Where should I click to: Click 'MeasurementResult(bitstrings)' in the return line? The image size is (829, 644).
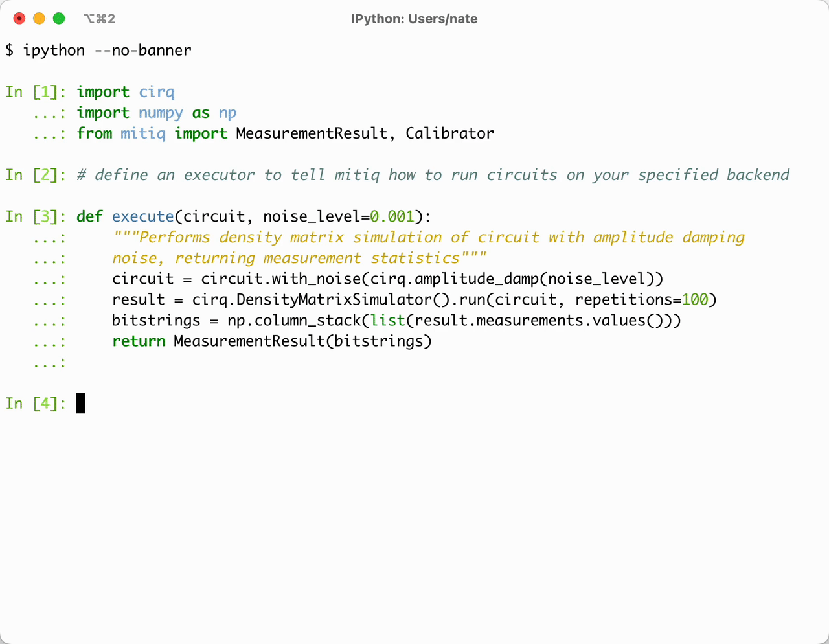[303, 341]
